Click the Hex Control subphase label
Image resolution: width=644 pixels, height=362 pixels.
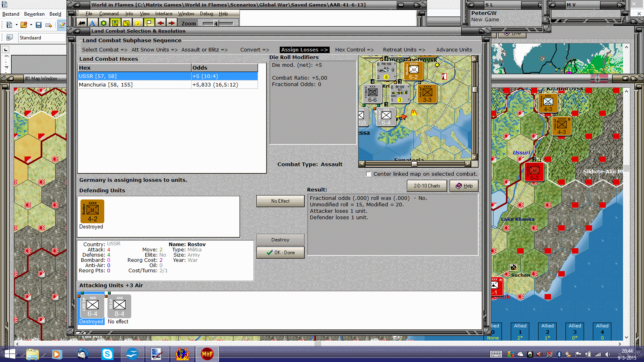coord(354,50)
